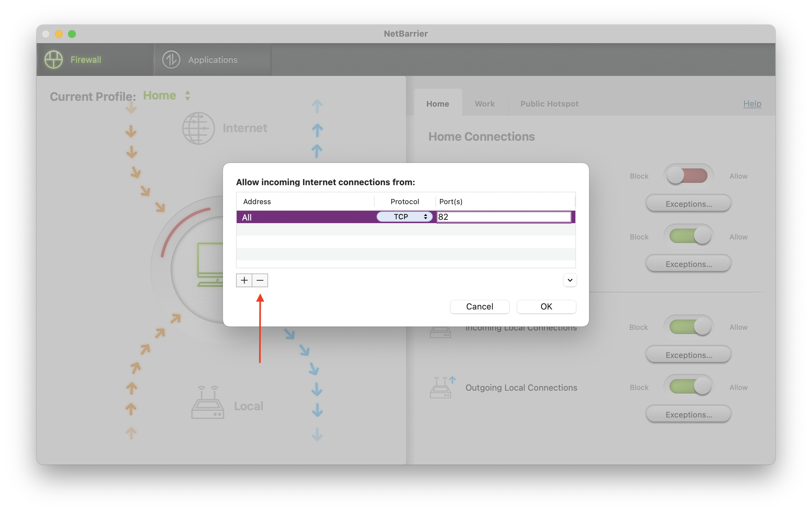Image resolution: width=812 pixels, height=513 pixels.
Task: Confirm the dialog with OK
Action: (546, 307)
